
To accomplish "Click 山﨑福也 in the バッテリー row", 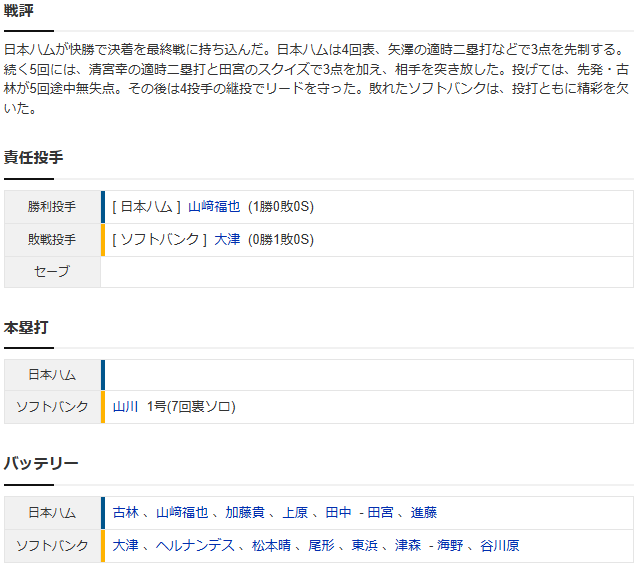I will (x=182, y=512).
